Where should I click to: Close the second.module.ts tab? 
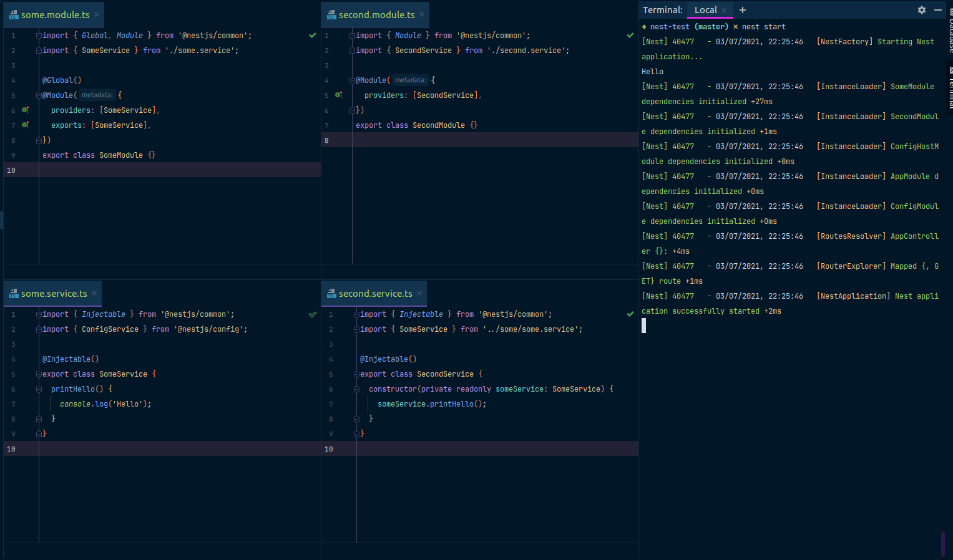422,14
